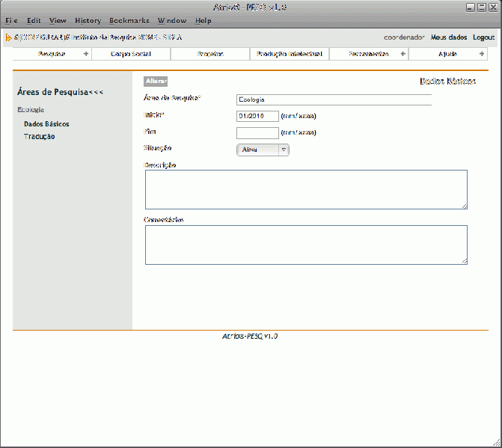Viewport: 502px width, 448px height.
Task: Open the File menu
Action: (11, 21)
